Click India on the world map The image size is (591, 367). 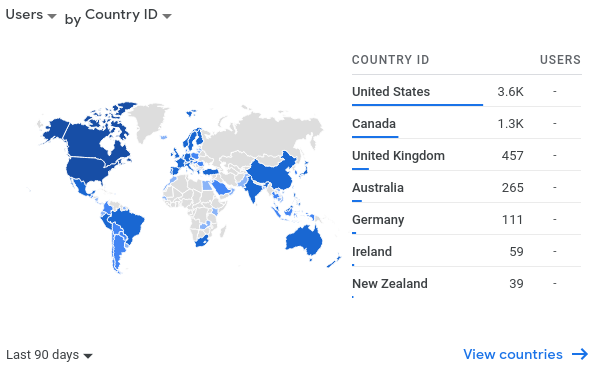pyautogui.click(x=253, y=187)
